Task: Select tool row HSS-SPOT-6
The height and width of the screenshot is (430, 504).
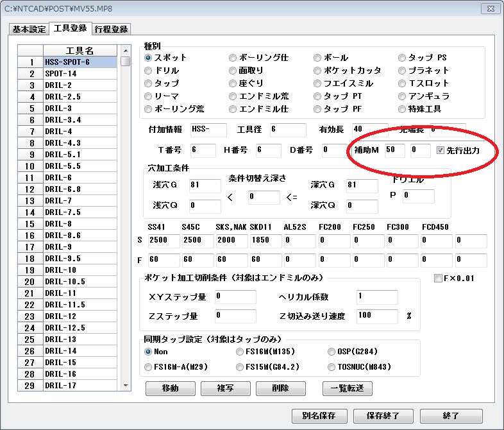Action: point(80,62)
